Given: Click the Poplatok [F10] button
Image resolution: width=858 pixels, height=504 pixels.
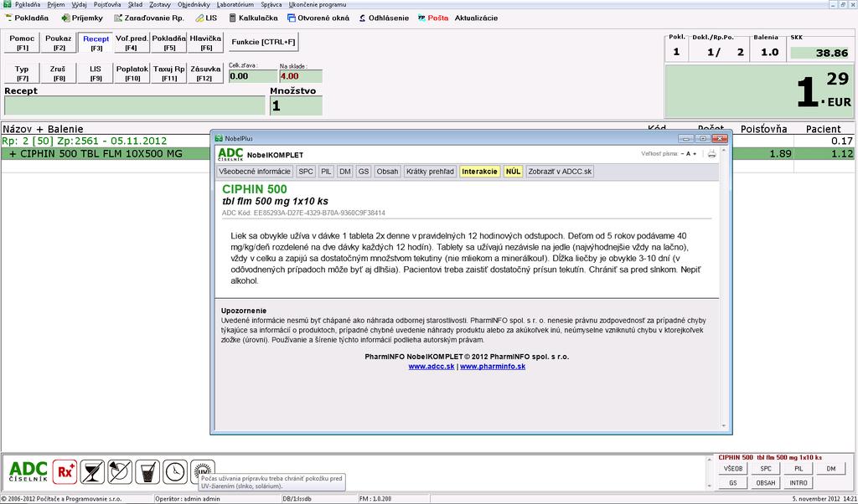Looking at the screenshot, I should [x=132, y=73].
